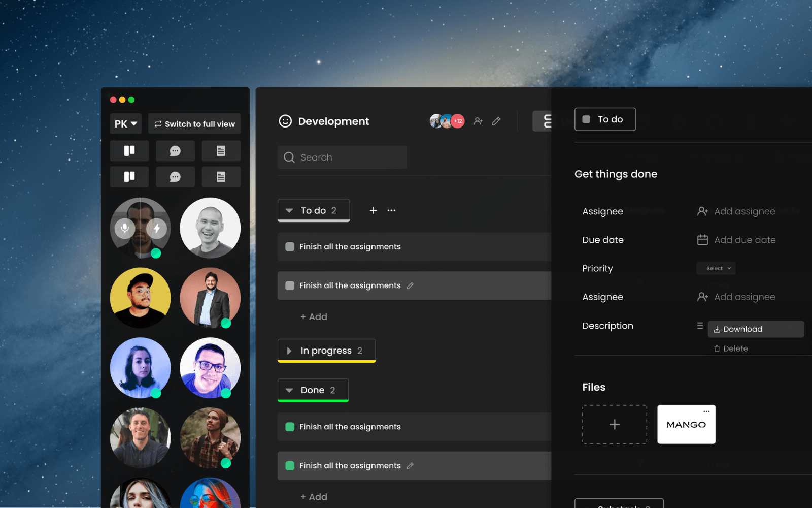The width and height of the screenshot is (812, 508).
Task: Click first Add assignee field
Action: pyautogui.click(x=736, y=211)
